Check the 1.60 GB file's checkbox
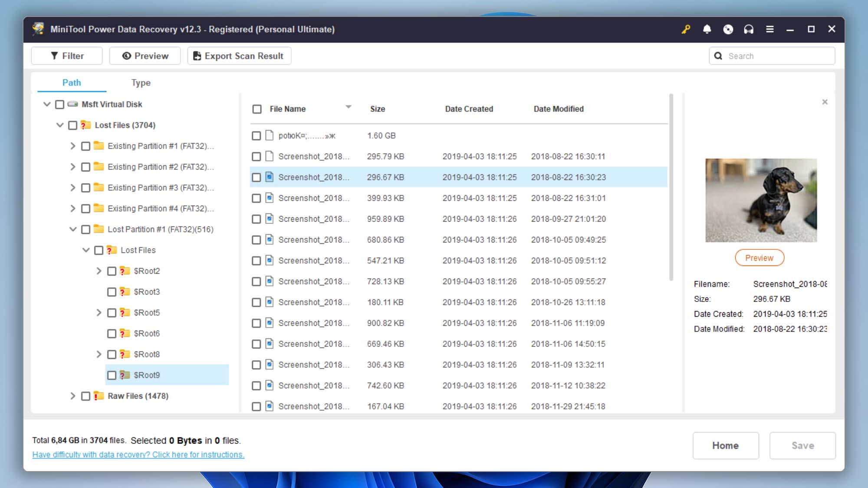Image resolution: width=868 pixels, height=488 pixels. coord(256,136)
